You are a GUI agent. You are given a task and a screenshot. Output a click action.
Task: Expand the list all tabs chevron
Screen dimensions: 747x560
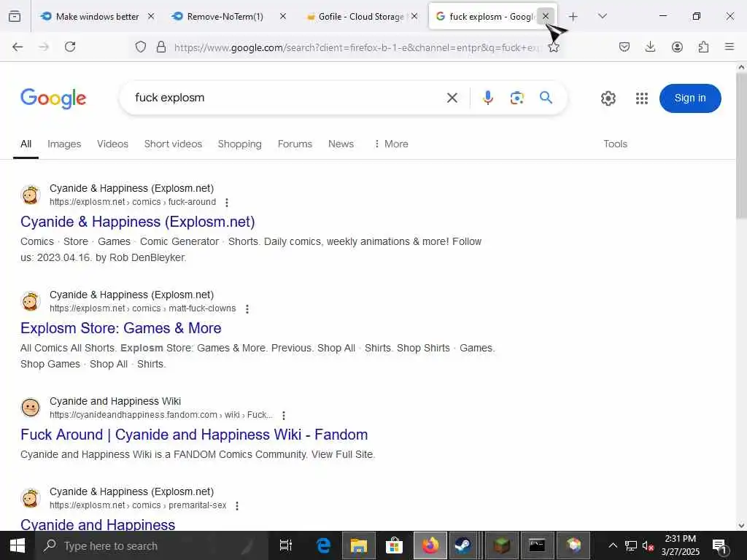pos(603,16)
